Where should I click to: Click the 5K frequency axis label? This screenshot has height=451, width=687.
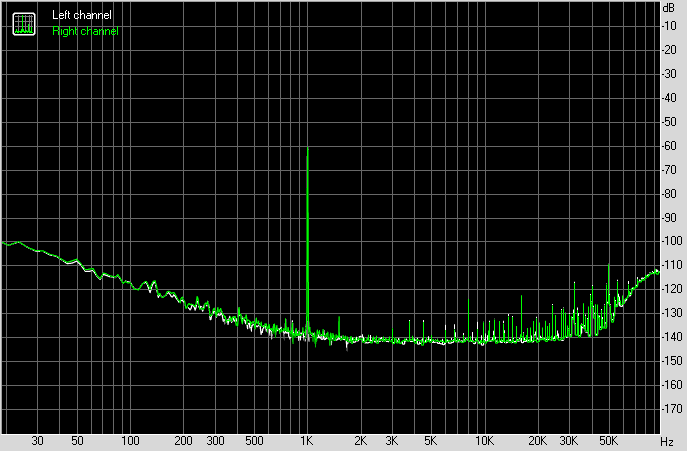pyautogui.click(x=431, y=441)
